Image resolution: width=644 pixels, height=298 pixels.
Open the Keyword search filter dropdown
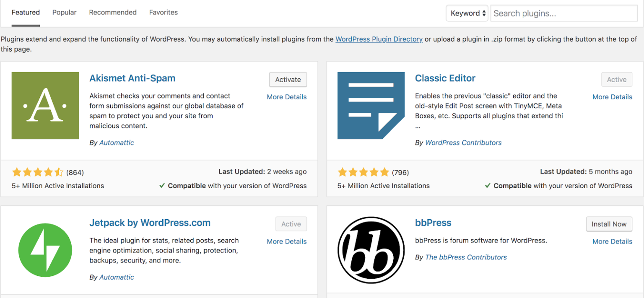click(467, 13)
